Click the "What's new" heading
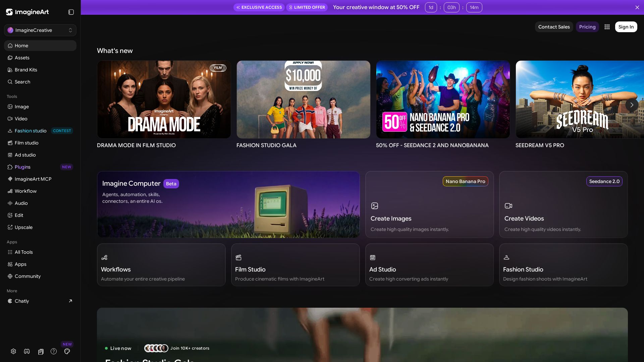The width and height of the screenshot is (644, 362). 115,51
